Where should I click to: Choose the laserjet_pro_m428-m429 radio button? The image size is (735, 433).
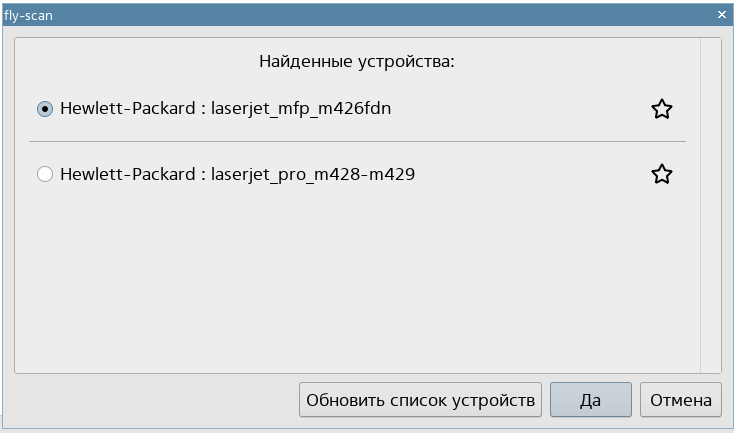44,175
